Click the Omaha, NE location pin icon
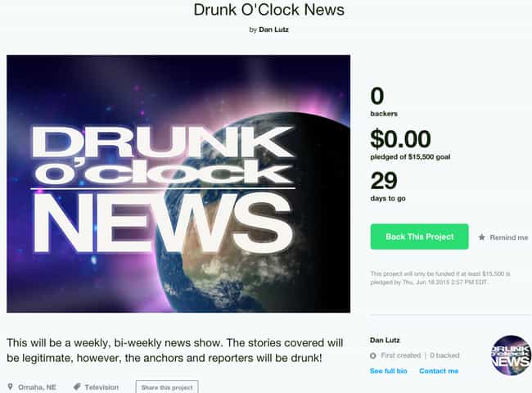The height and width of the screenshot is (393, 532). tap(10, 386)
